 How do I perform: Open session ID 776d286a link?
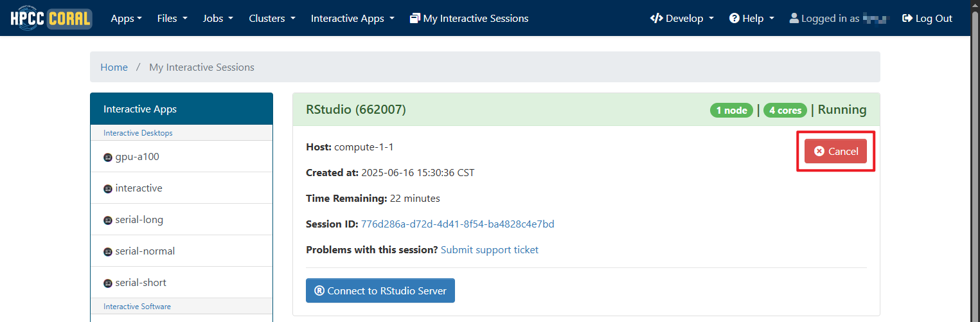click(x=458, y=224)
